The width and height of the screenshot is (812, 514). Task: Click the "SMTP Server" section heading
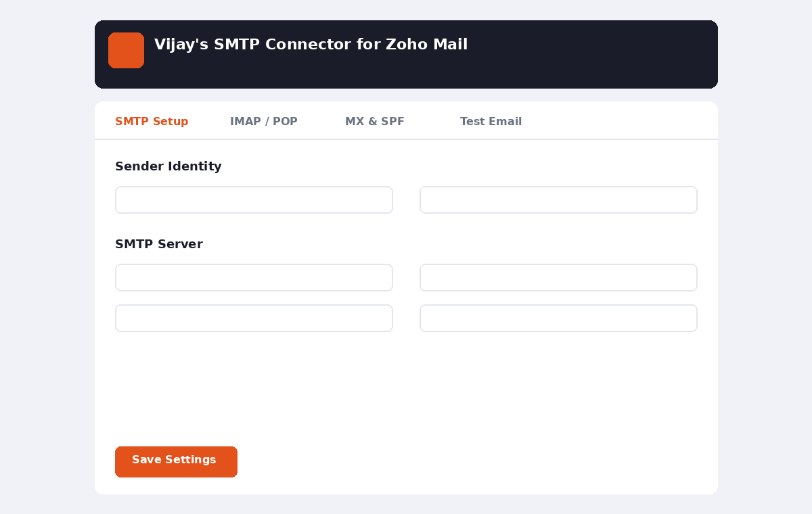pyautogui.click(x=159, y=244)
